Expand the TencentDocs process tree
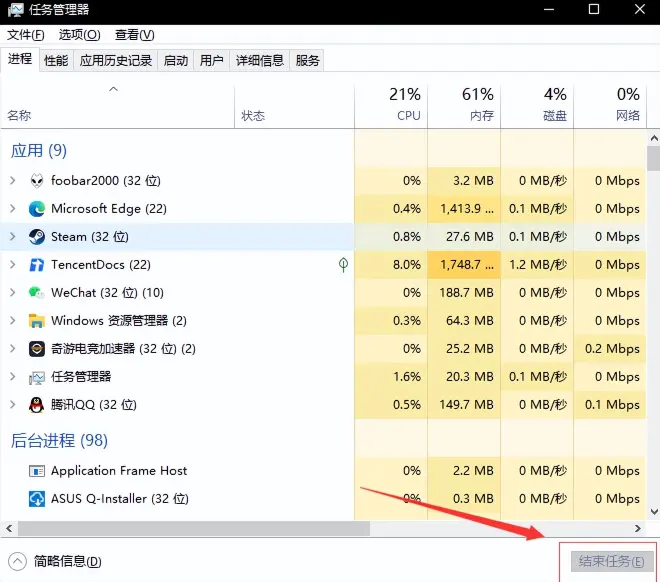Screen dimensions: 660x582 (x=12, y=265)
